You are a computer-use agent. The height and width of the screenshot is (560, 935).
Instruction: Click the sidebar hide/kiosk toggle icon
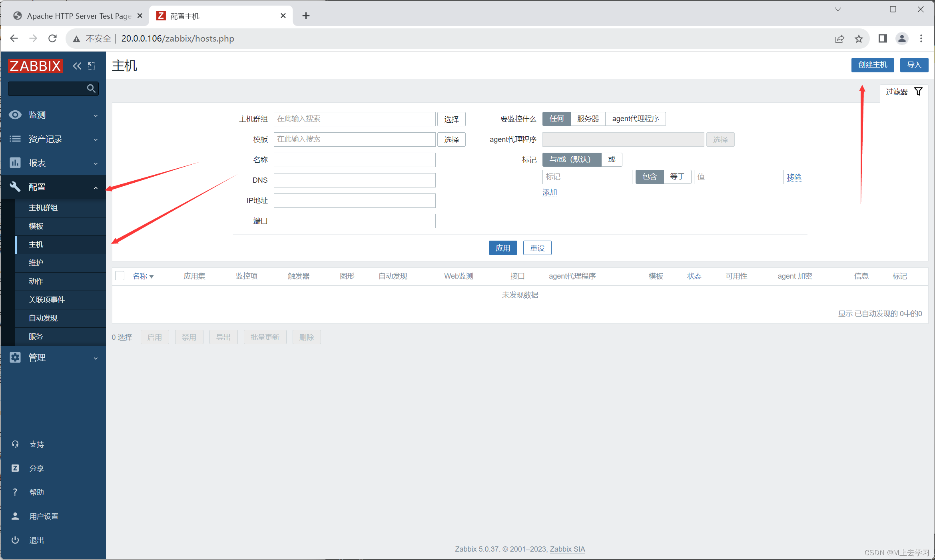[92, 66]
